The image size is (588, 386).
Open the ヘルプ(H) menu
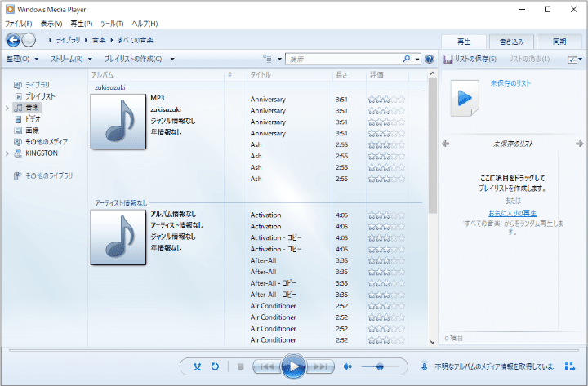point(145,24)
